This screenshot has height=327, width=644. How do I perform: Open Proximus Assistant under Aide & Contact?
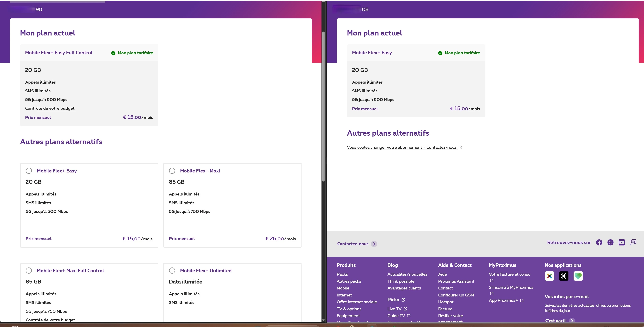[456, 281]
